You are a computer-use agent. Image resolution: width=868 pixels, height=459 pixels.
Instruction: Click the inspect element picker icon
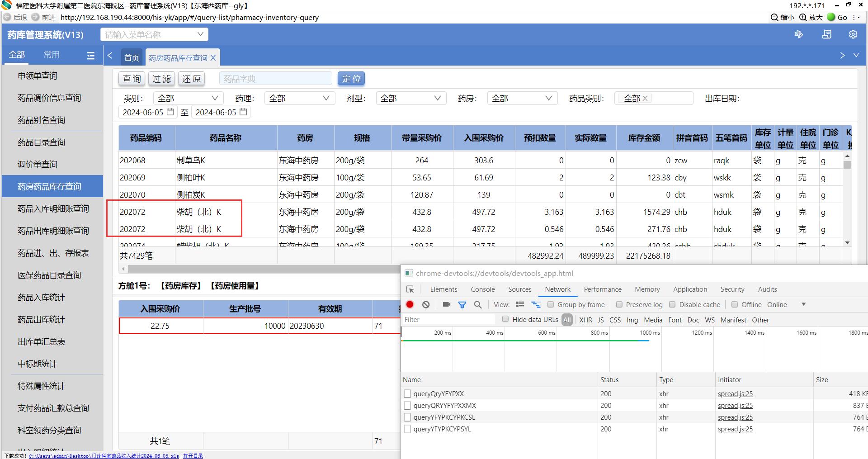[410, 289]
